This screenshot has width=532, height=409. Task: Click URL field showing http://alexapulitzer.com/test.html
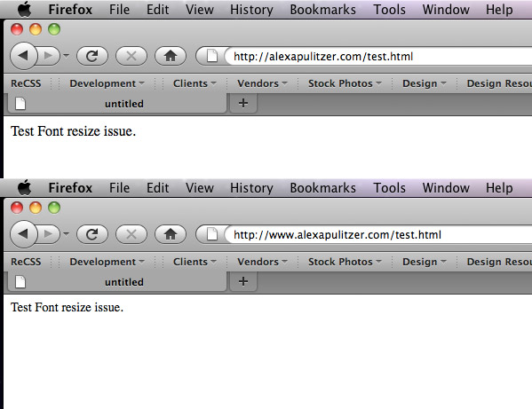[378, 56]
